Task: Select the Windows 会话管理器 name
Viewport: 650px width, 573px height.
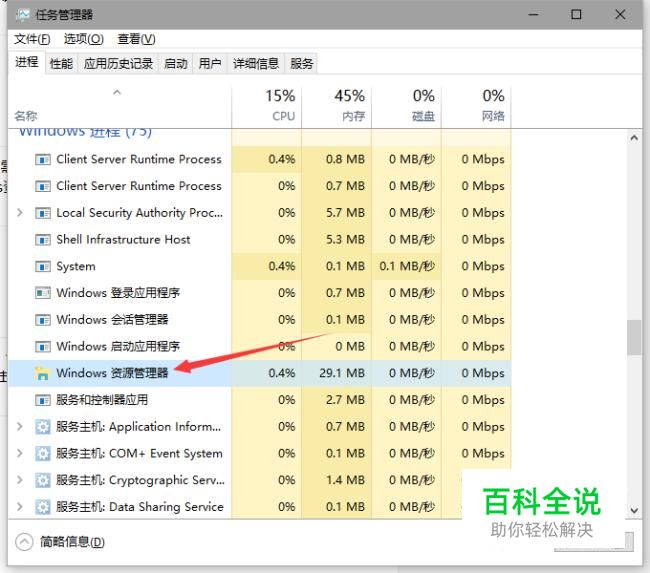Action: click(x=112, y=320)
